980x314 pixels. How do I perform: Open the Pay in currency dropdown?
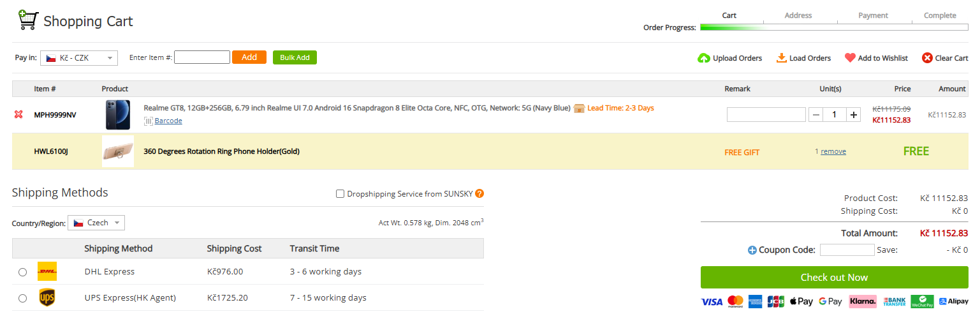pos(79,58)
